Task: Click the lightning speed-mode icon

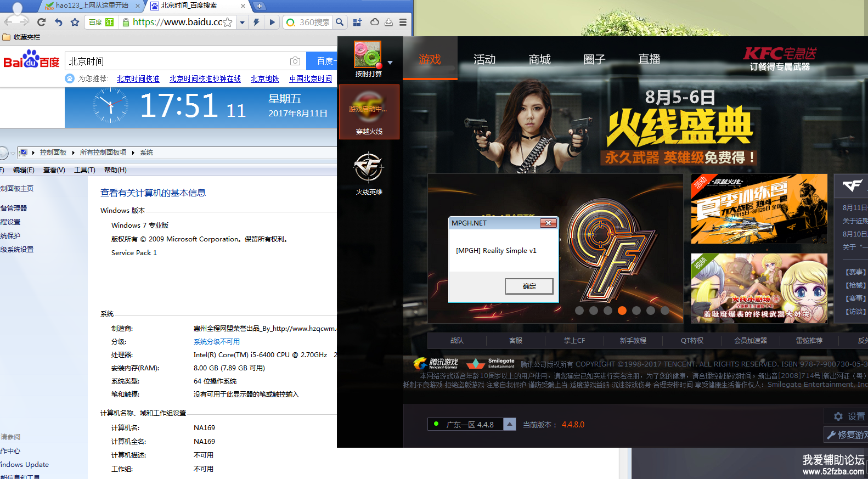Action: (x=256, y=22)
